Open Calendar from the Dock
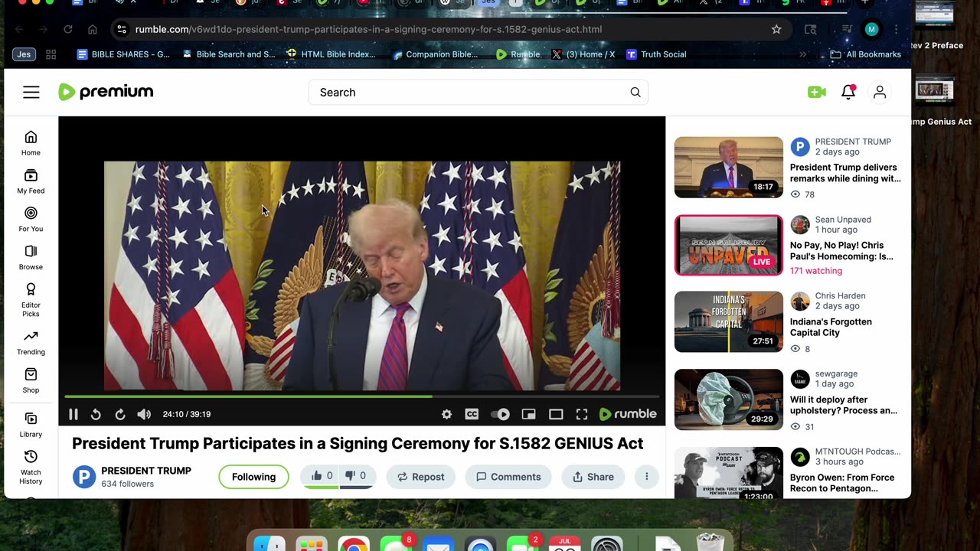 tap(564, 545)
